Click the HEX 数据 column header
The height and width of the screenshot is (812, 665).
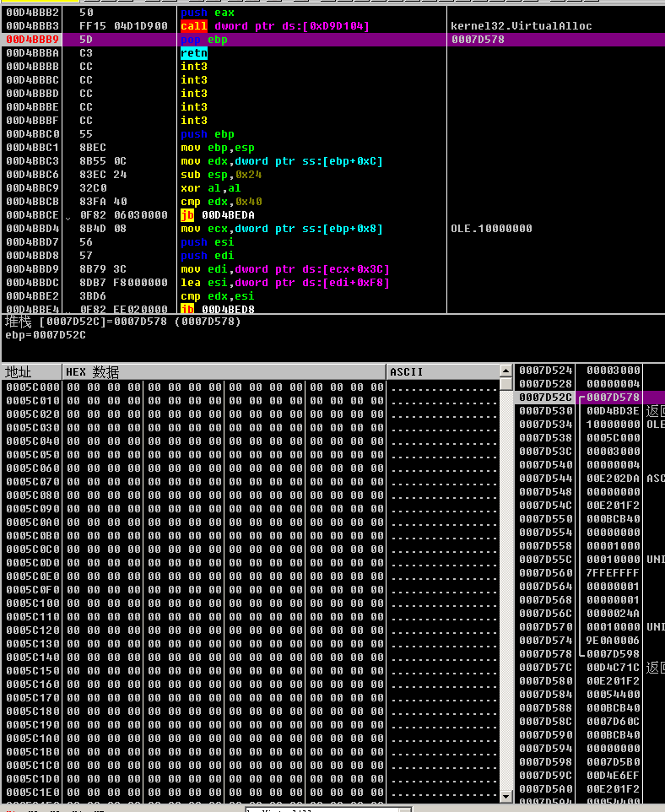(224, 372)
